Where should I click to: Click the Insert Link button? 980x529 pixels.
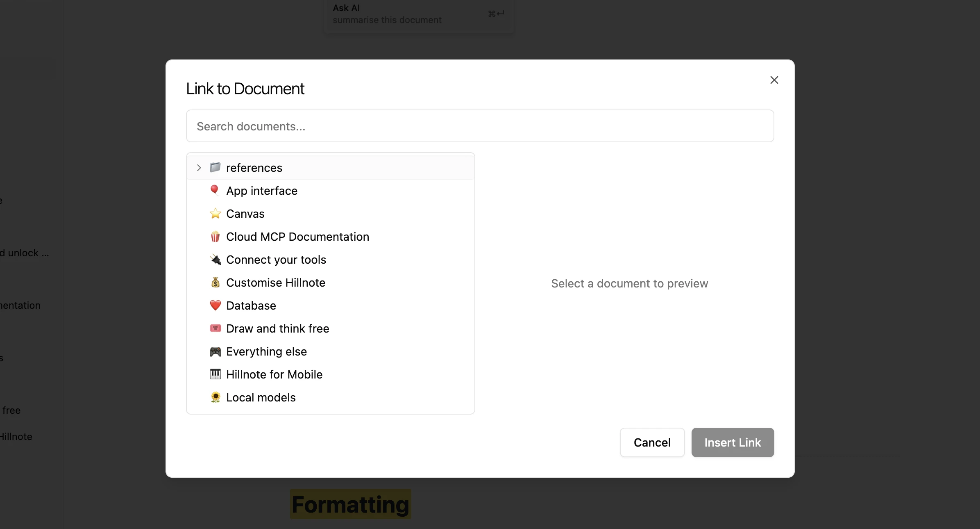pyautogui.click(x=733, y=442)
